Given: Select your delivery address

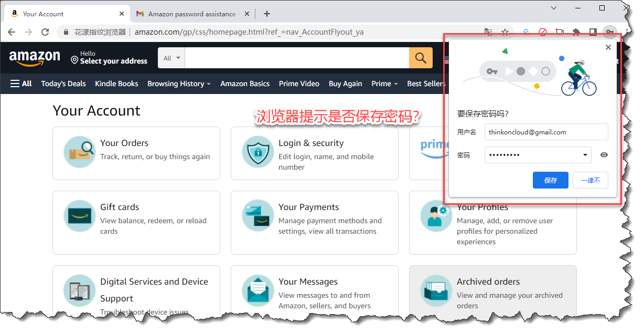Looking at the screenshot, I should [x=109, y=58].
